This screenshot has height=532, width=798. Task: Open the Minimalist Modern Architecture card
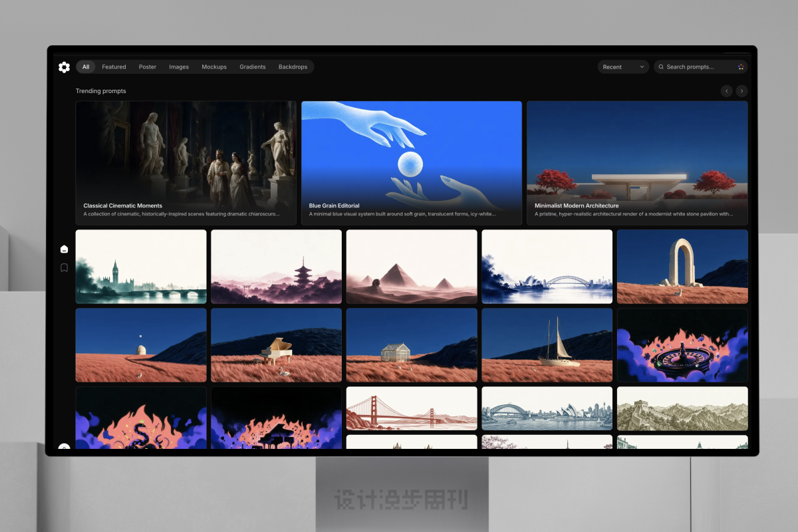[637, 163]
